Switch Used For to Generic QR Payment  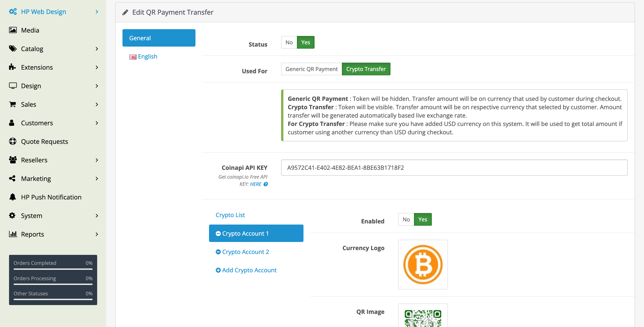[312, 69]
